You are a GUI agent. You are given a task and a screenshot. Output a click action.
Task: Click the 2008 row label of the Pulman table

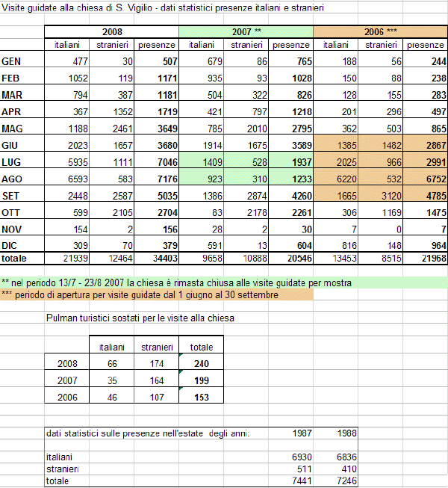click(67, 363)
